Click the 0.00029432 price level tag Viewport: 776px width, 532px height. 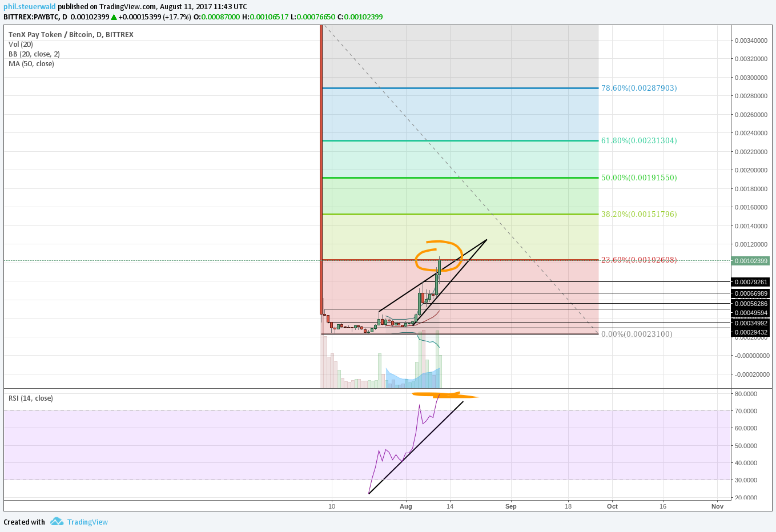tap(751, 332)
